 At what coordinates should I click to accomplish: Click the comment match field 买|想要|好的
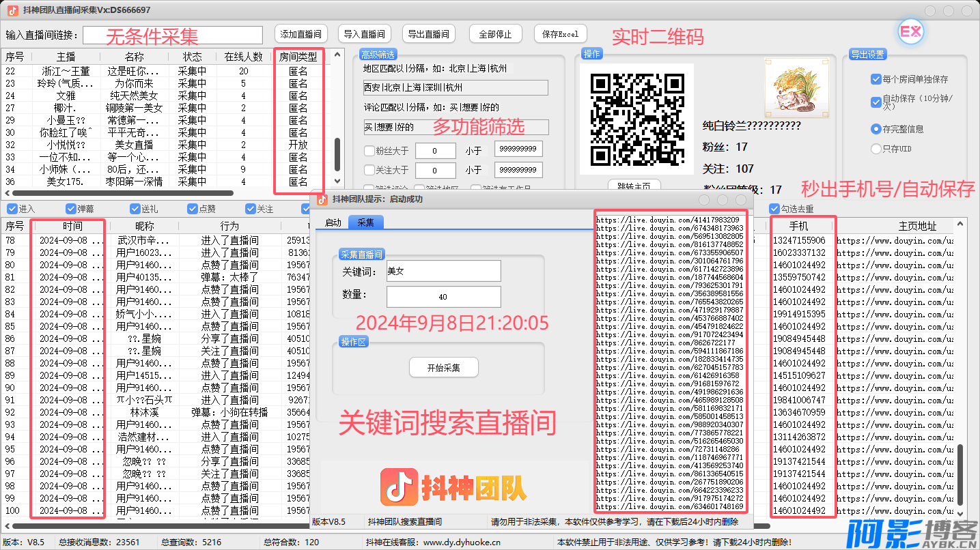456,127
